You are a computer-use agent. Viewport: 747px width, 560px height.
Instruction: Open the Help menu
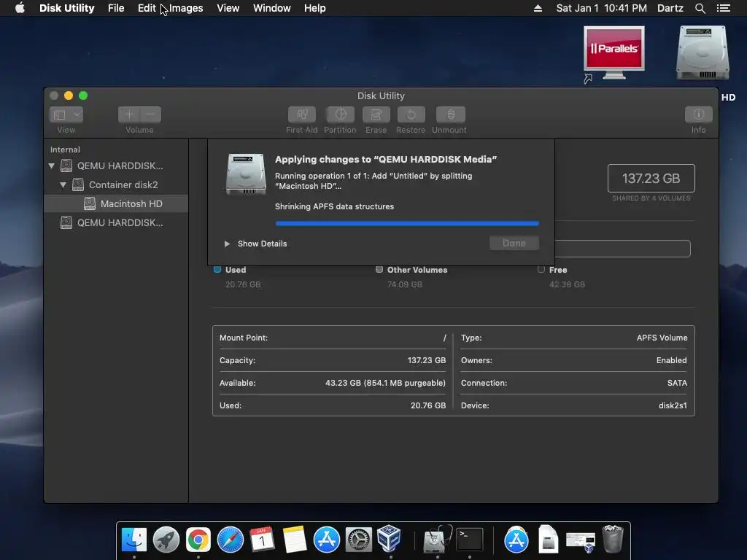click(x=315, y=8)
